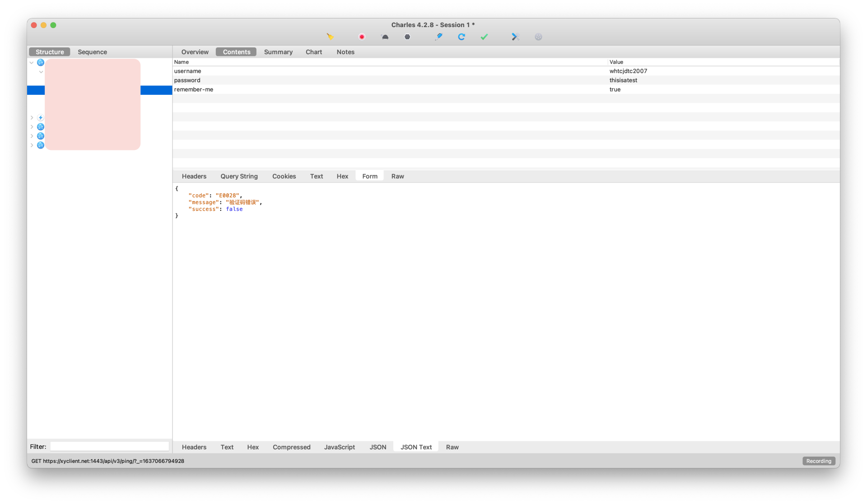The height and width of the screenshot is (504, 867).
Task: Click the repeat/refresh icon in toolbar
Action: 461,37
